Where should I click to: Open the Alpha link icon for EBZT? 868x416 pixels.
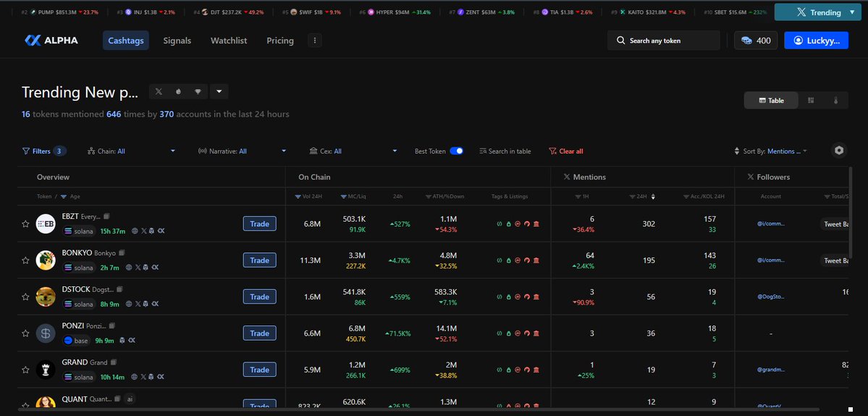click(x=161, y=230)
